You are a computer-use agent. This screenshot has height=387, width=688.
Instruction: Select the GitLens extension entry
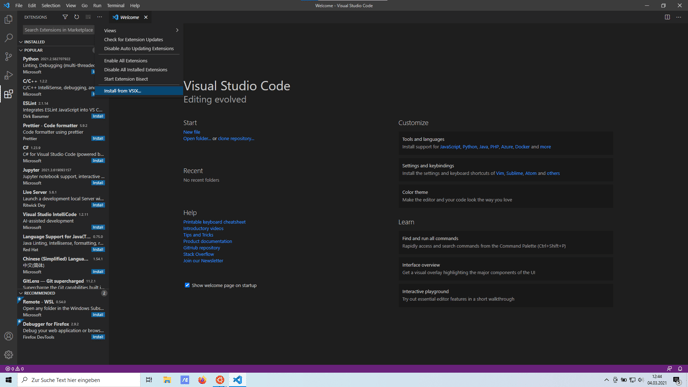click(63, 283)
